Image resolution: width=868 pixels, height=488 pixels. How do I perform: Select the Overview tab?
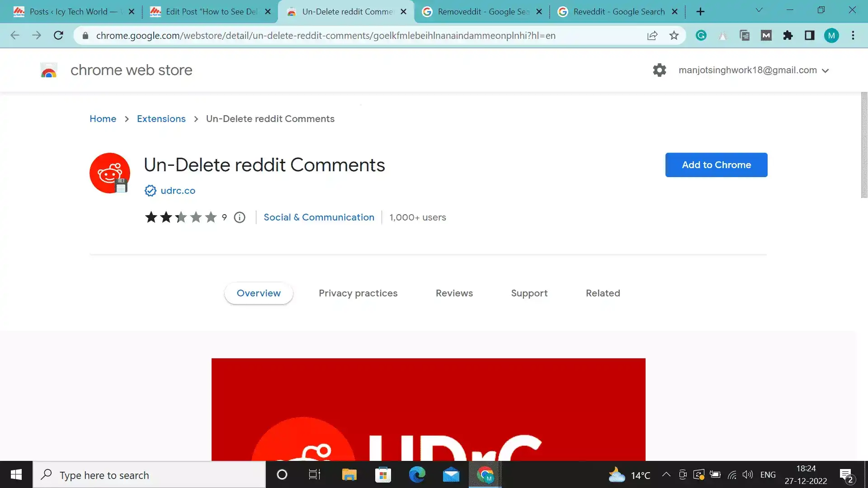pyautogui.click(x=259, y=293)
